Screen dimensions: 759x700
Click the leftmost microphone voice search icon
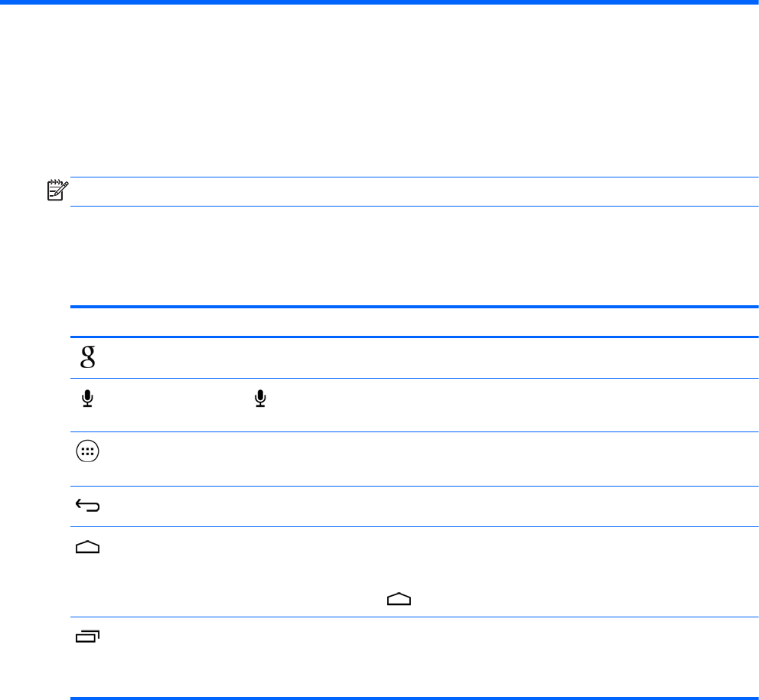tap(89, 399)
